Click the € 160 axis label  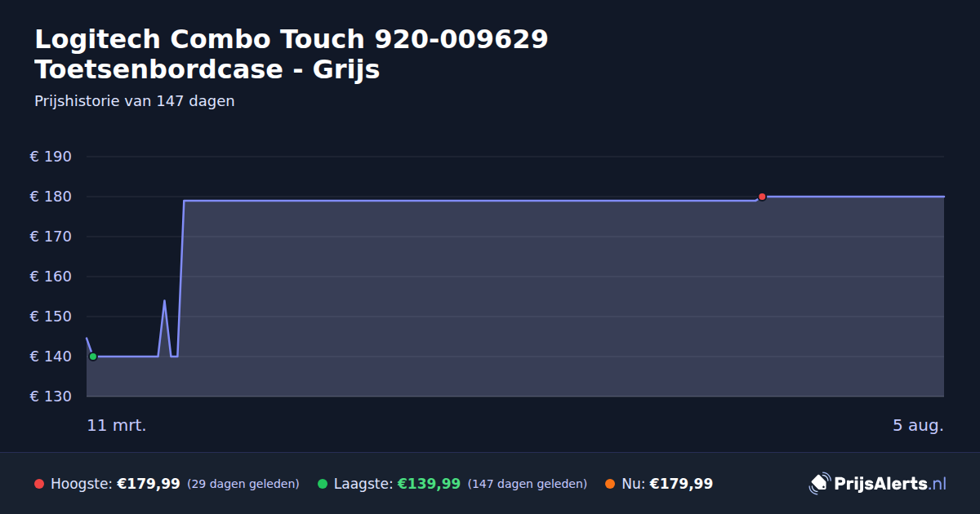[x=51, y=277]
